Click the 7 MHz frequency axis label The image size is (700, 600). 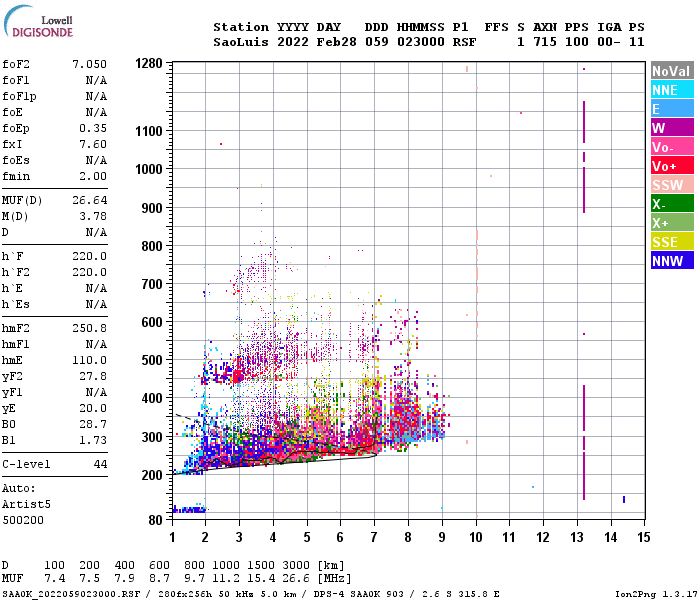pyautogui.click(x=374, y=537)
